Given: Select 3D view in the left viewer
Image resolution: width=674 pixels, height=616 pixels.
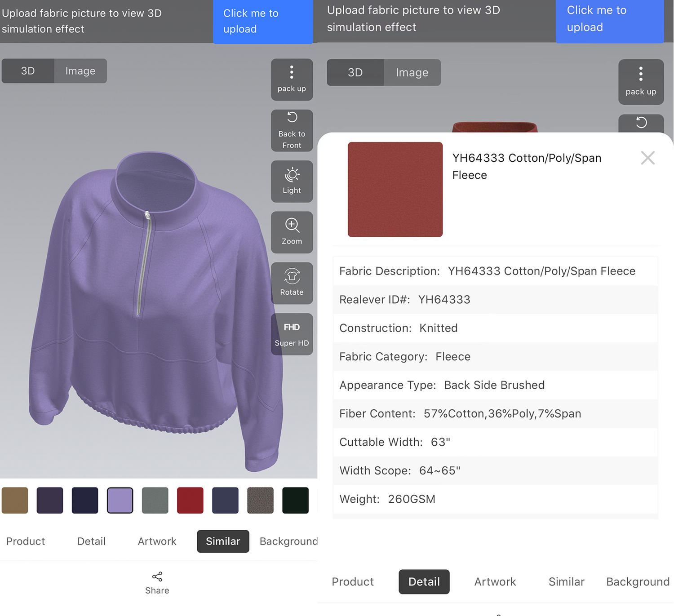Looking at the screenshot, I should pyautogui.click(x=28, y=71).
